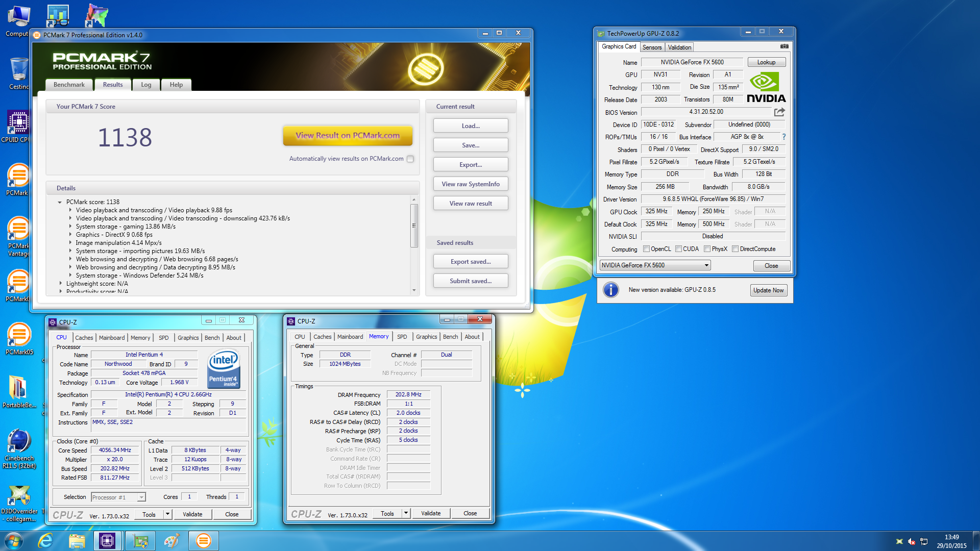Viewport: 980px width, 551px height.
Task: Click Update Now for GPU-Z 0.8.5
Action: [x=768, y=290]
